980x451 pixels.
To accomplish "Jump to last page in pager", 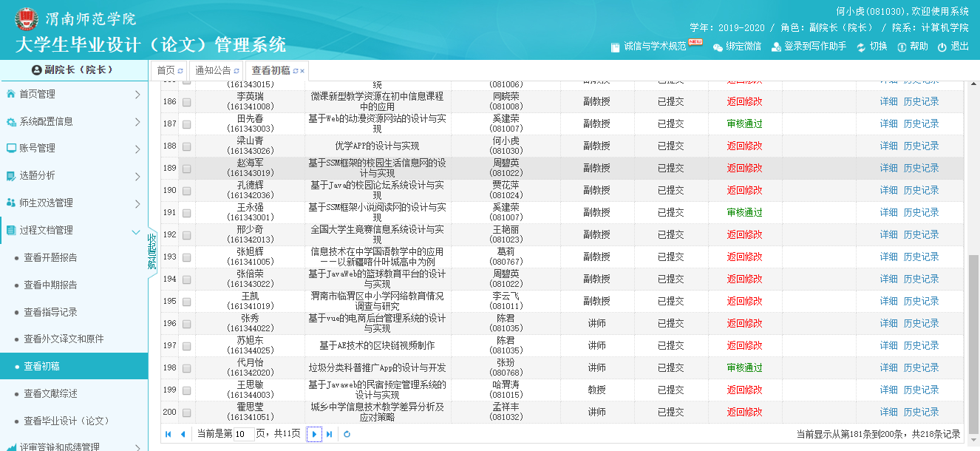I will tap(330, 434).
